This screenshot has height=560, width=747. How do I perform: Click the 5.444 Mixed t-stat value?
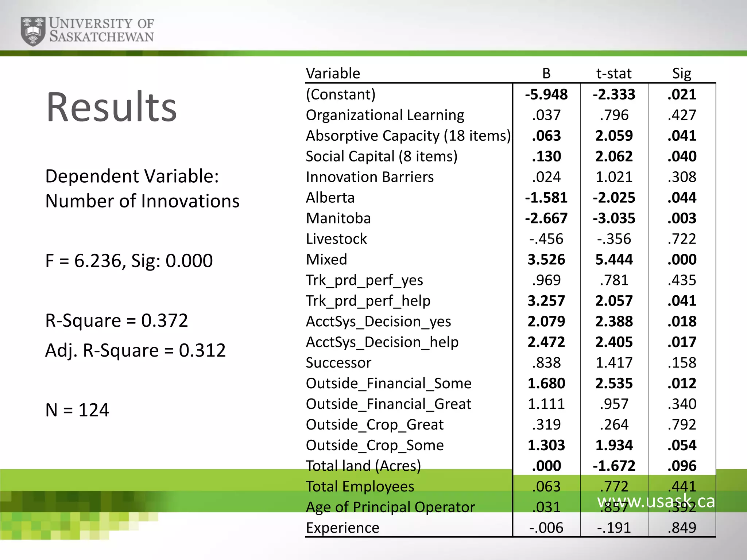[614, 260]
